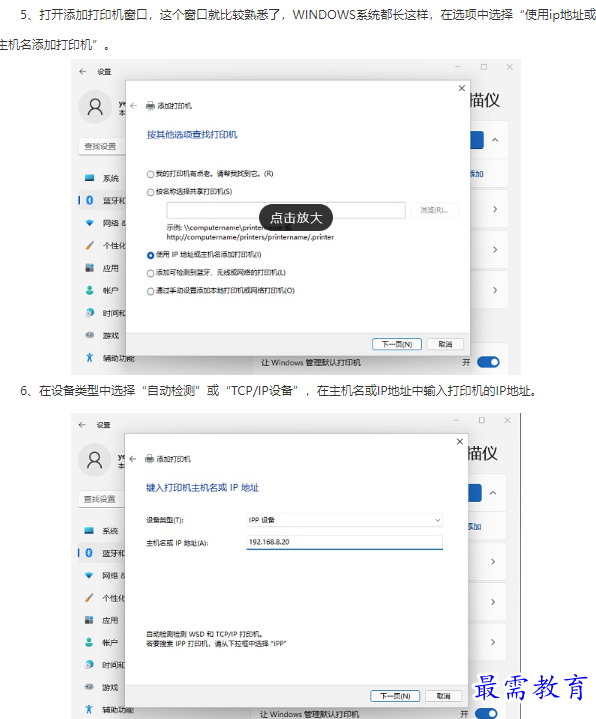Click user avatar in step 5 screenshot
Viewport: 596px width, 719px height.
(95, 107)
